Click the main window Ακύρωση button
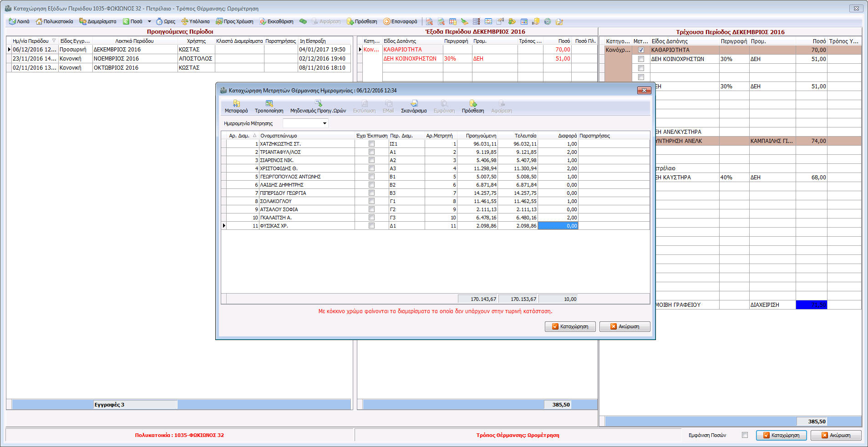 point(836,435)
